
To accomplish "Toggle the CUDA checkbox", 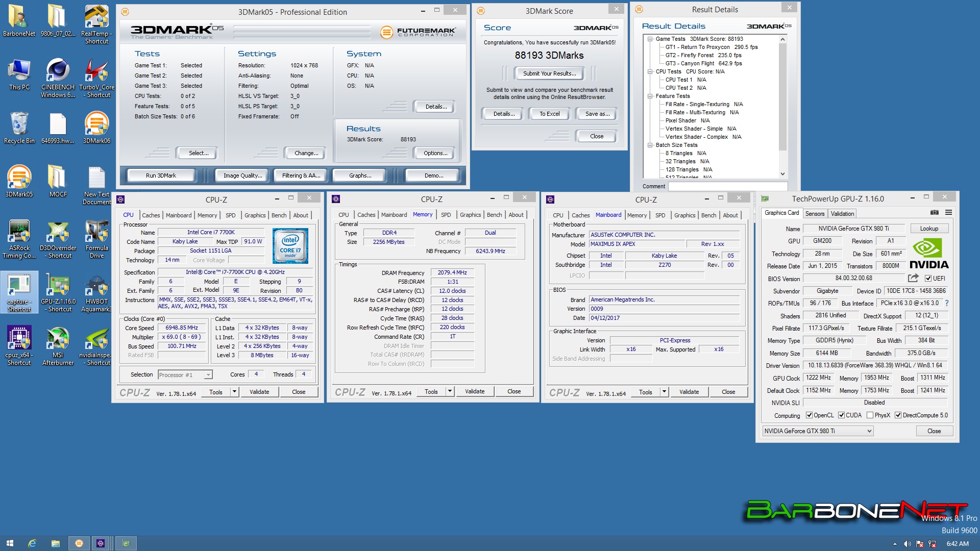I will [x=841, y=415].
